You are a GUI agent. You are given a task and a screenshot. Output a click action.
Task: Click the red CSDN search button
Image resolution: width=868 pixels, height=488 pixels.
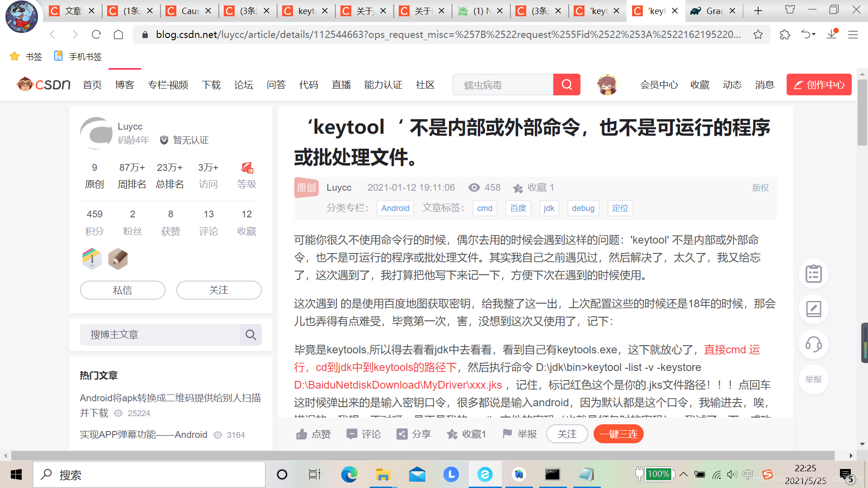coord(567,84)
